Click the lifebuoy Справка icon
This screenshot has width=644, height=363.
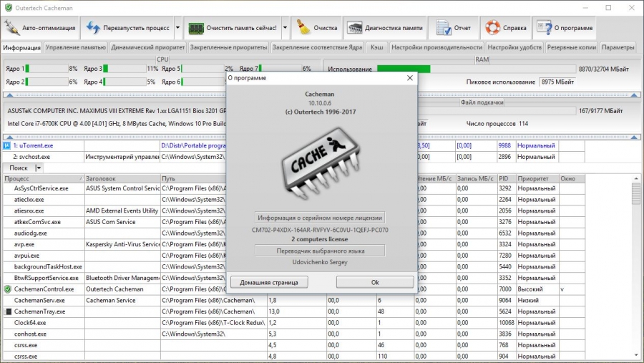(492, 28)
